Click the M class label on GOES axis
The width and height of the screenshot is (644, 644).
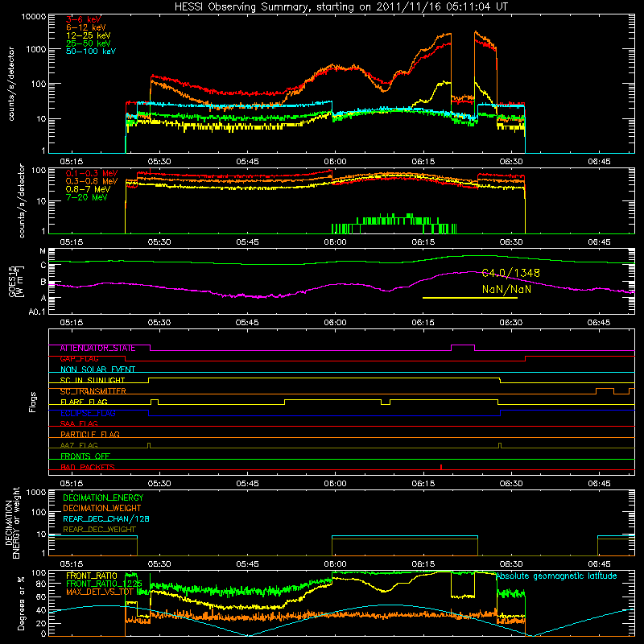43,251
